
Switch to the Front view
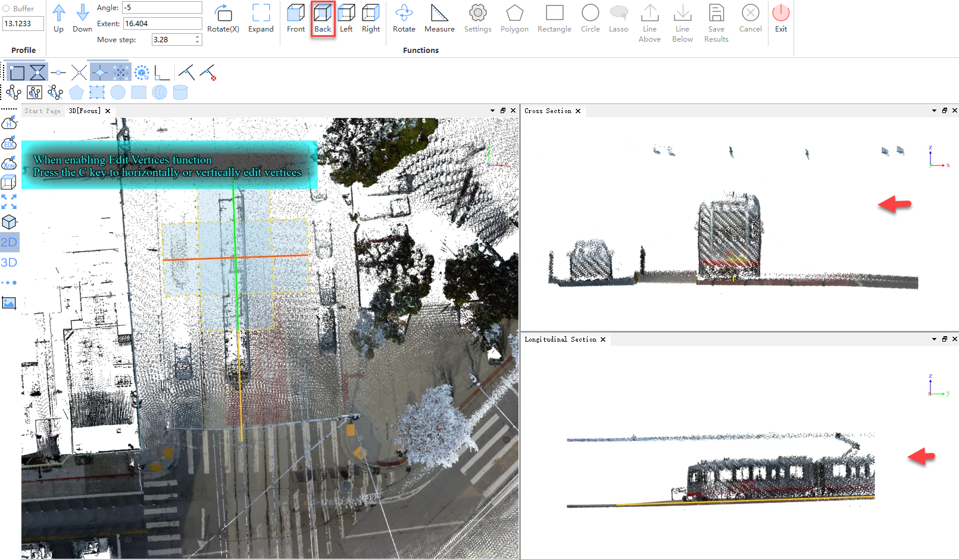click(x=296, y=18)
